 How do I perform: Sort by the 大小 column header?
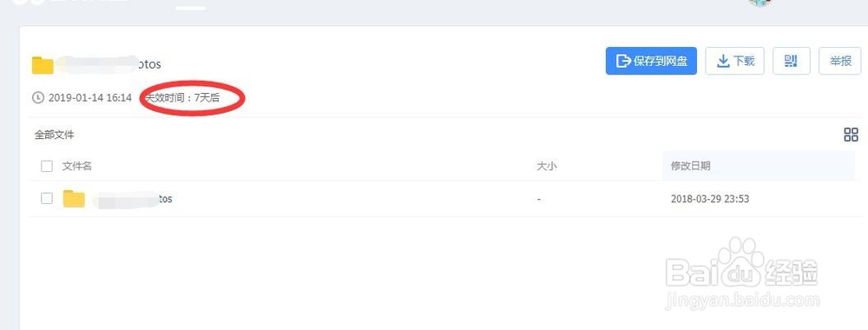click(546, 166)
